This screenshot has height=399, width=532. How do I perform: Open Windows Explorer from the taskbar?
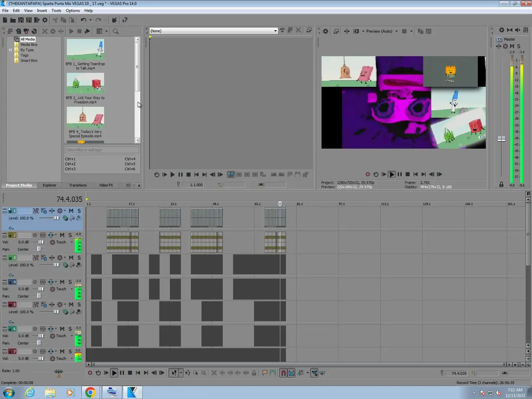50,392
